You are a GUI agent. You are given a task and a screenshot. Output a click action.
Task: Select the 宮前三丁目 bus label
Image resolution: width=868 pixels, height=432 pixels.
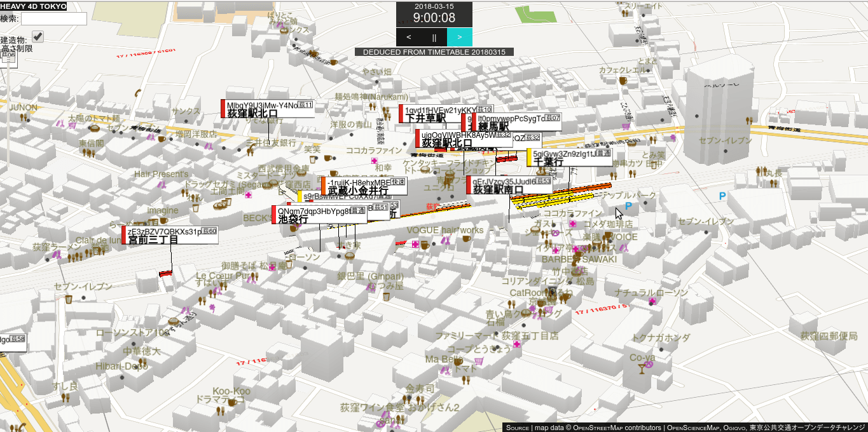click(170, 235)
